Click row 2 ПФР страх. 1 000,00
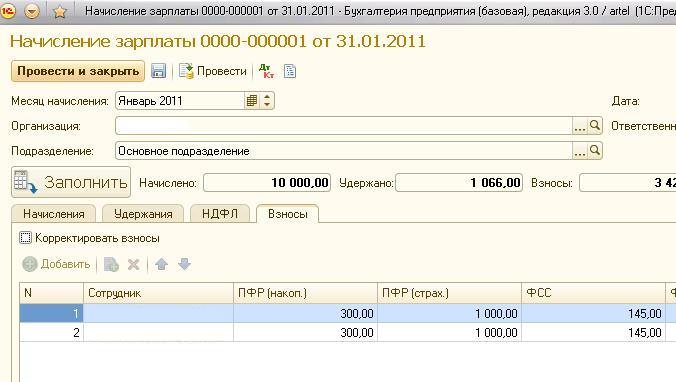Image resolution: width=676 pixels, height=382 pixels. (x=449, y=332)
